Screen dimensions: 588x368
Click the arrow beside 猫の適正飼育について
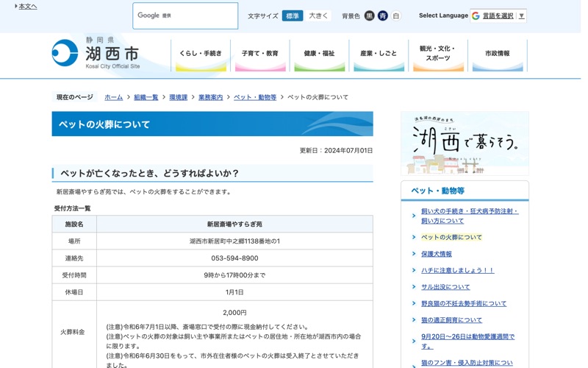click(x=414, y=320)
